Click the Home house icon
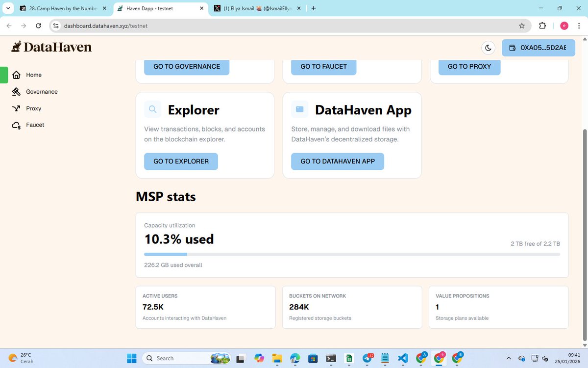 tap(16, 75)
